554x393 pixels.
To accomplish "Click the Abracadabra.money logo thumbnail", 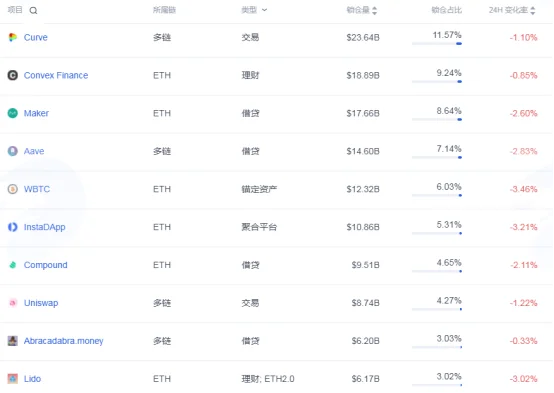I will (x=13, y=341).
